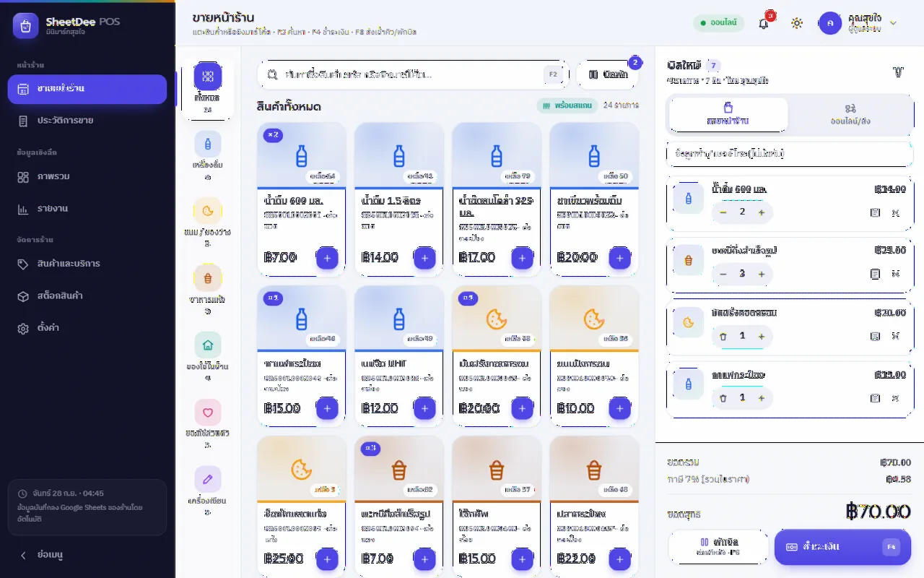This screenshot has height=578, width=924.
Task: Add น้ำดื่ม 1.5 ลิตร with its plus button
Action: click(424, 257)
